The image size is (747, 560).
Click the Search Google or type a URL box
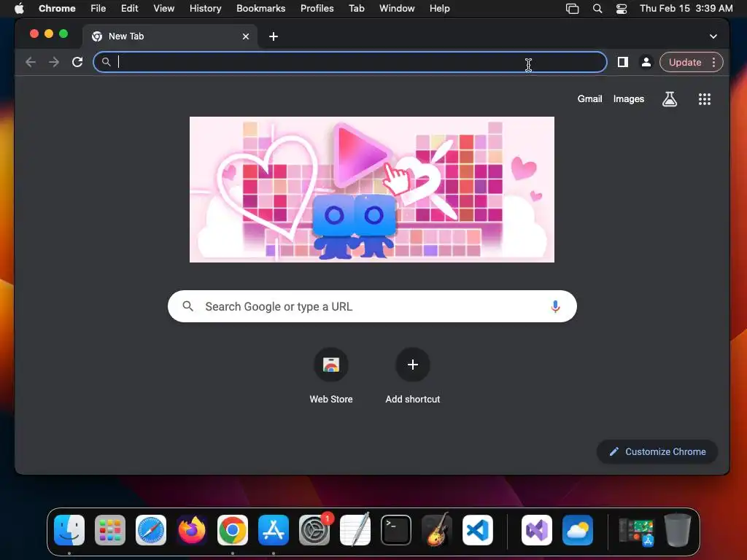click(x=372, y=306)
